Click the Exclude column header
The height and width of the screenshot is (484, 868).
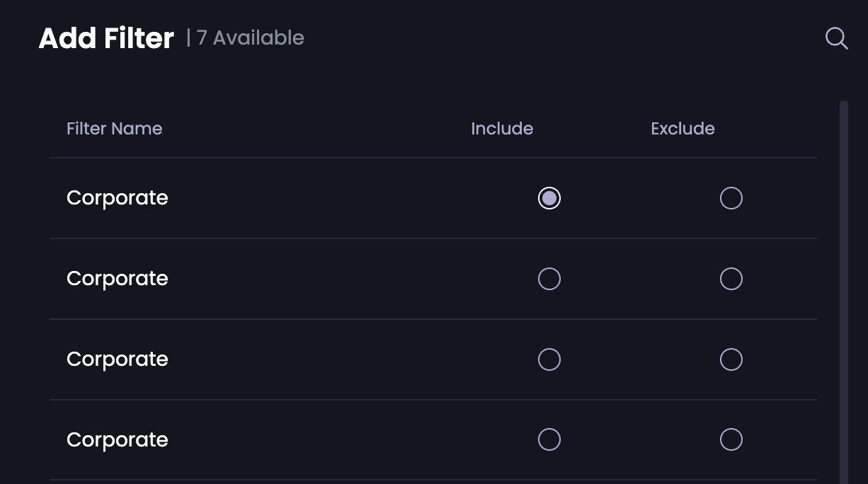coord(683,129)
